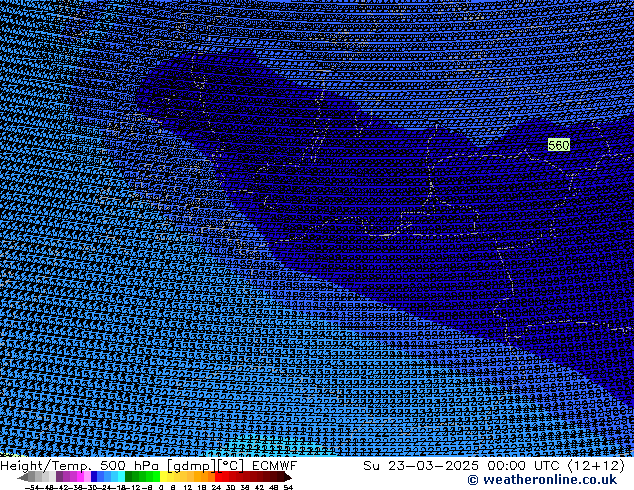Click the dark maroon right arrow end of legend

[x=287, y=477]
